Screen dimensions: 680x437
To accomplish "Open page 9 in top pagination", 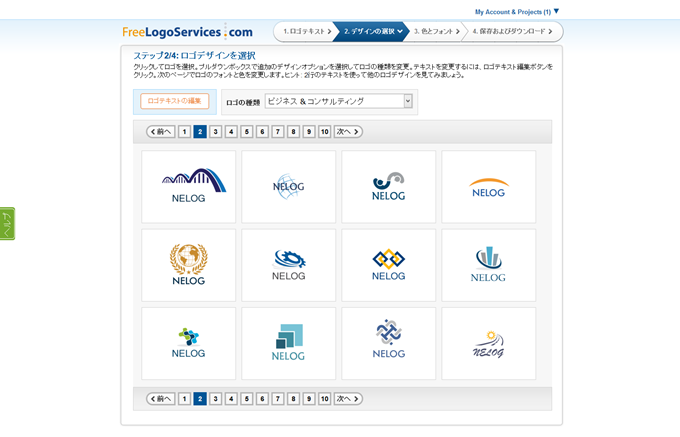I will coord(309,132).
